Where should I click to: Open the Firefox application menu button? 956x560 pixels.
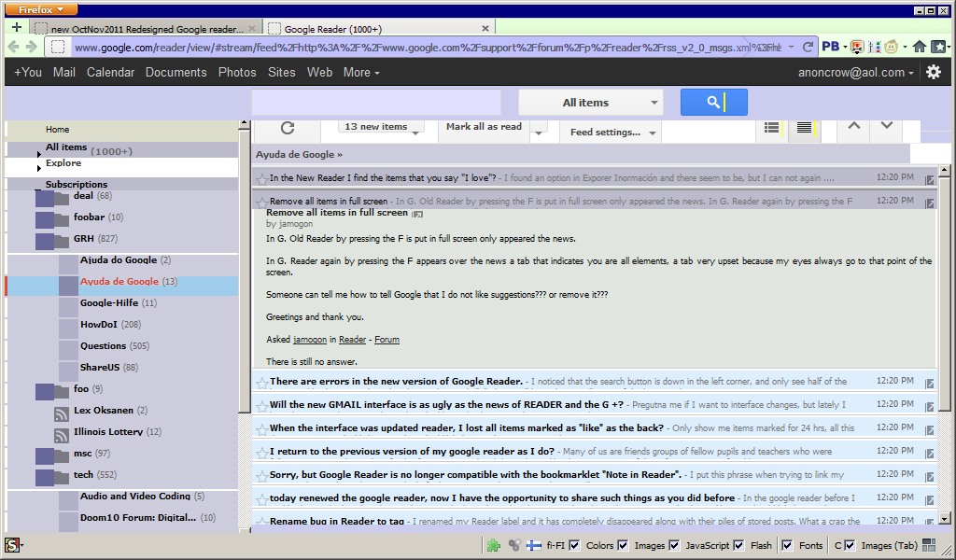coord(41,9)
